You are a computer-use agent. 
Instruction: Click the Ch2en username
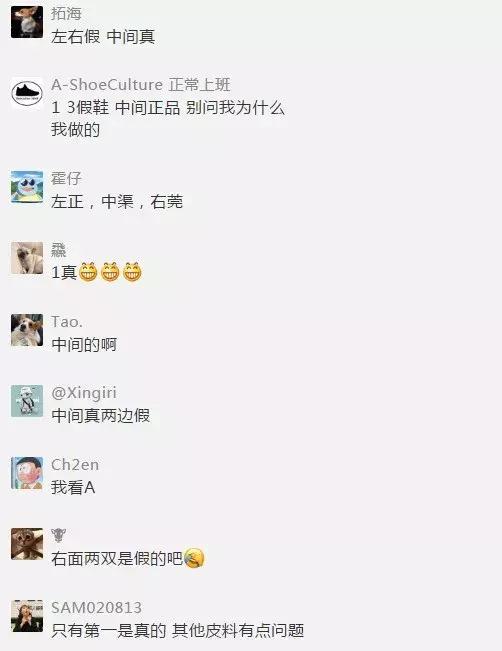[x=75, y=465]
